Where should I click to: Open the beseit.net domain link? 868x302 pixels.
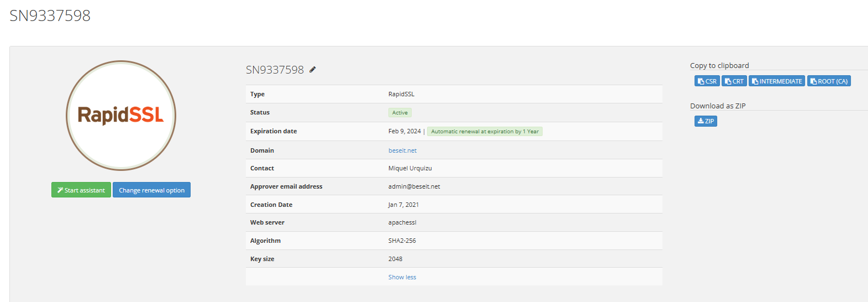(x=402, y=150)
